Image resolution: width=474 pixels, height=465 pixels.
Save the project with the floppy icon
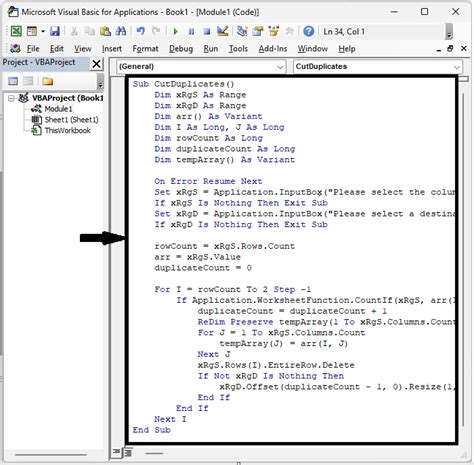coord(55,31)
